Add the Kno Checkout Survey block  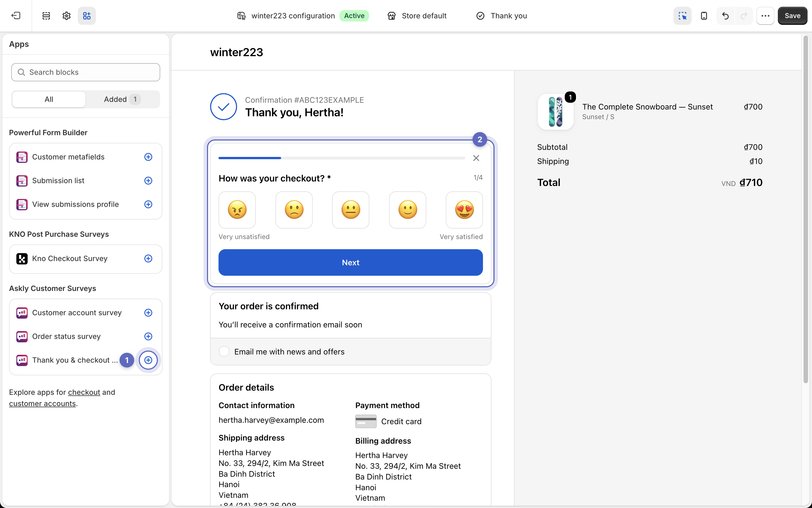(x=148, y=258)
